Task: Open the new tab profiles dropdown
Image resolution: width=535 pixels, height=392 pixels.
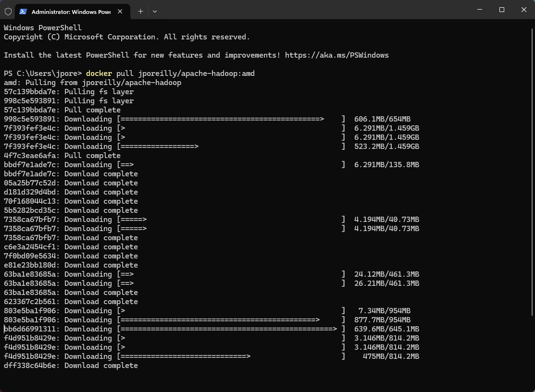Action: pos(155,12)
